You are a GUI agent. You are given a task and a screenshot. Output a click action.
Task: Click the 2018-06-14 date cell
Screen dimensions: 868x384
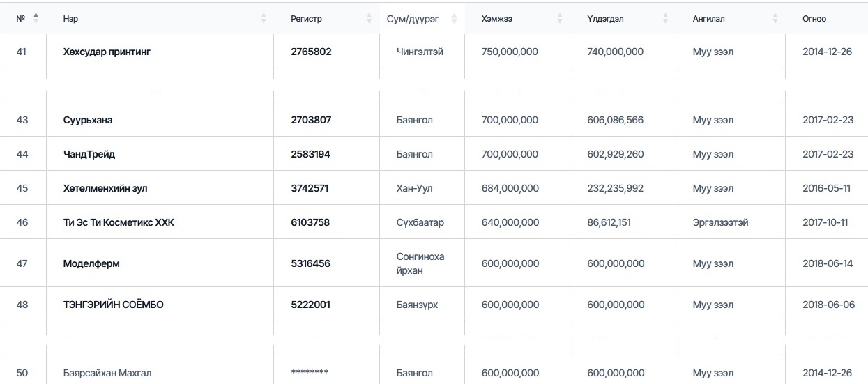coord(828,263)
